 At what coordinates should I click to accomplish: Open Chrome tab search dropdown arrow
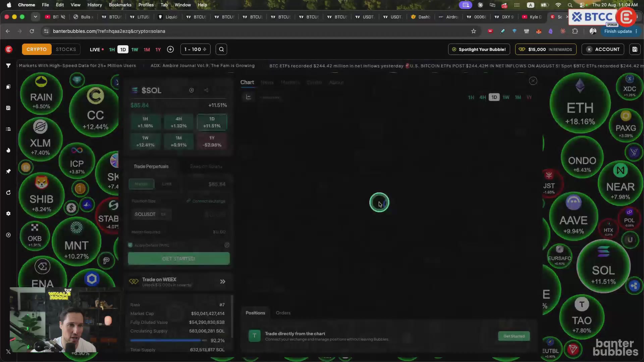tap(35, 17)
